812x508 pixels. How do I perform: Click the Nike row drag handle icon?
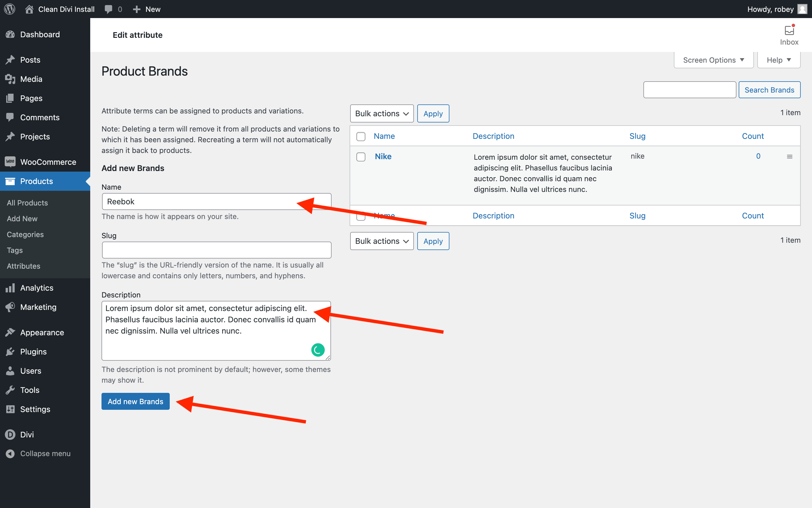[789, 157]
